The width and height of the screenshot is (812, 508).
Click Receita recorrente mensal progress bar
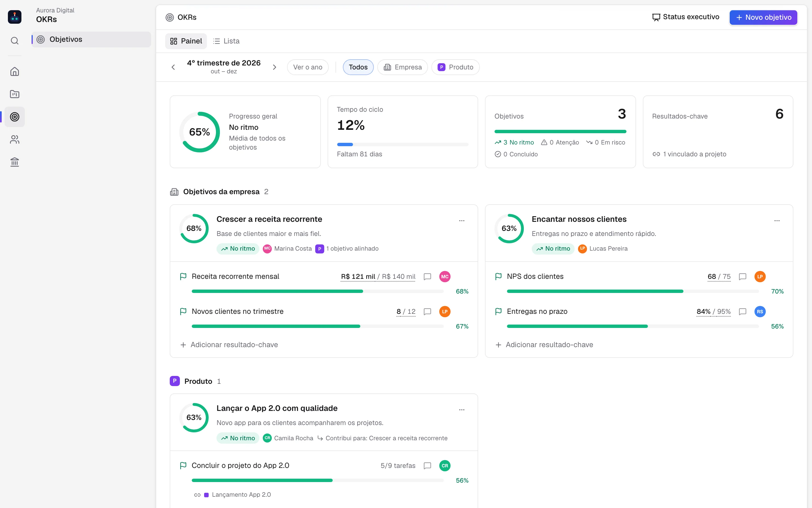click(x=317, y=291)
